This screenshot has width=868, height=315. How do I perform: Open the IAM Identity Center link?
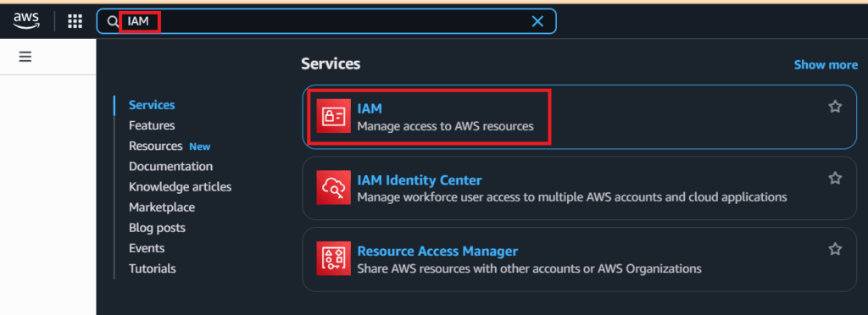(420, 180)
